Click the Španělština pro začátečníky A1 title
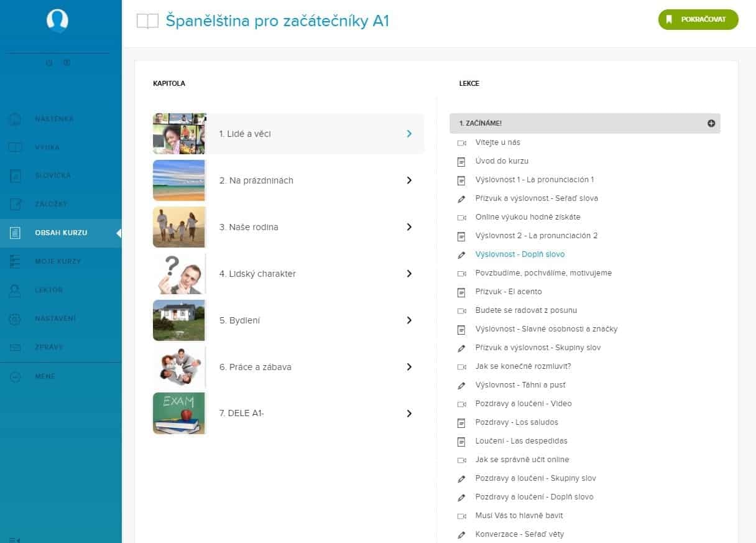Screen dimensions: 756x543 pyautogui.click(x=277, y=21)
